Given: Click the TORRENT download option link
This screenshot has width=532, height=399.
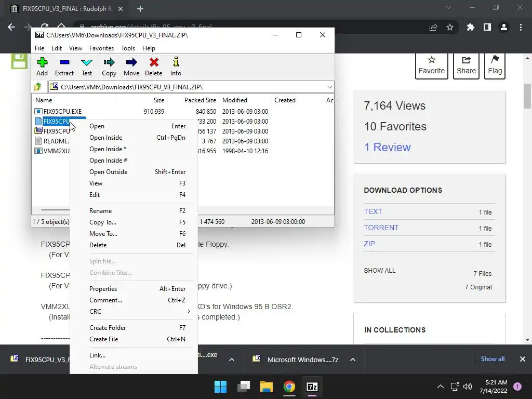Looking at the screenshot, I should (x=381, y=228).
